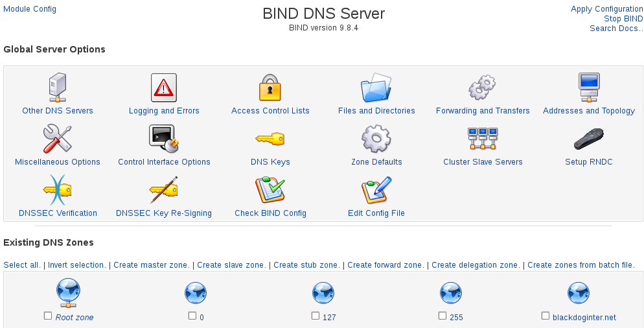
Task: Click Apply Configuration link
Action: [x=606, y=9]
